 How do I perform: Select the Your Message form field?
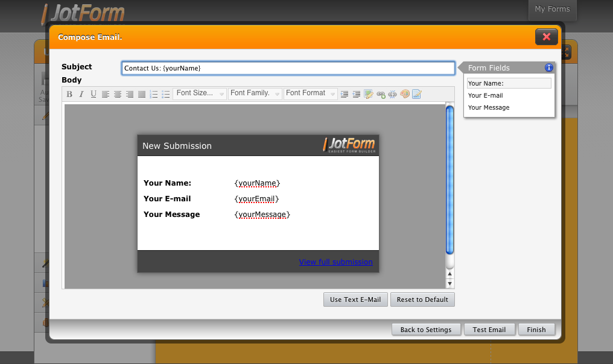click(489, 107)
